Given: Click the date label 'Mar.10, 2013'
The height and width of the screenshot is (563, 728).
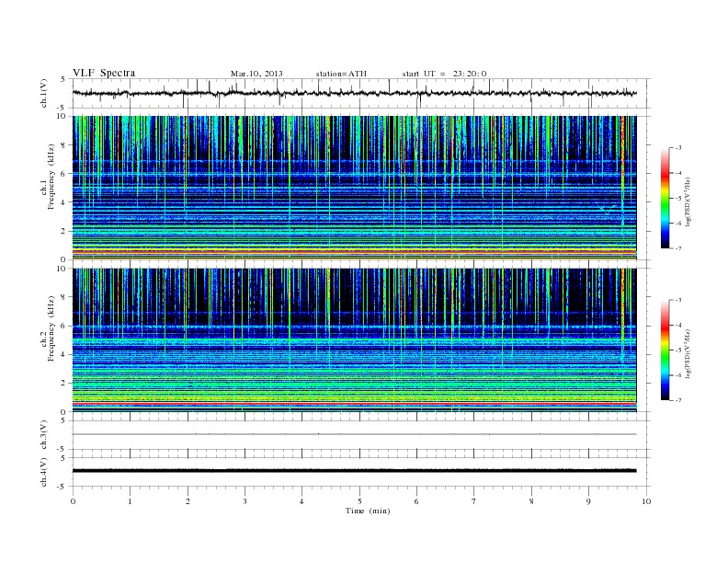Looking at the screenshot, I should point(256,74).
